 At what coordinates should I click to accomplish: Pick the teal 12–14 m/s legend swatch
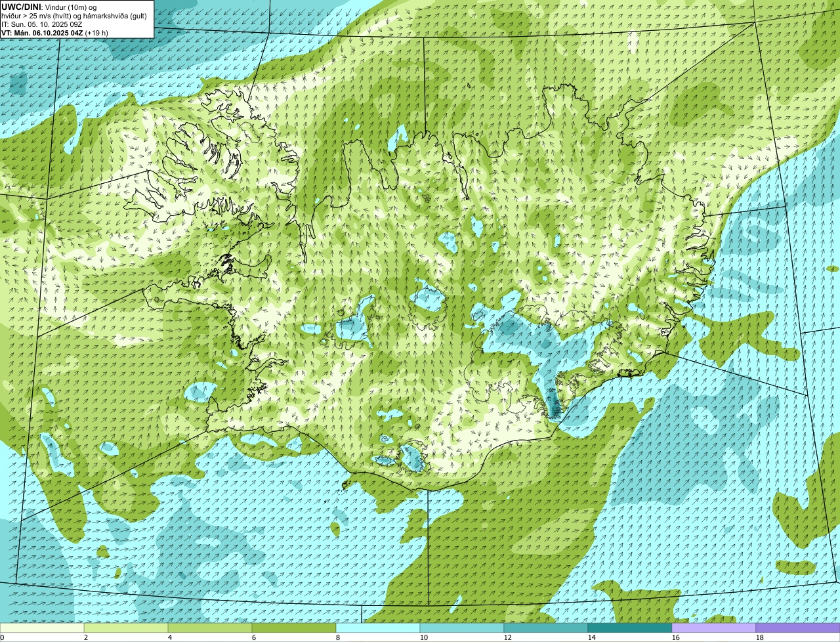click(546, 628)
